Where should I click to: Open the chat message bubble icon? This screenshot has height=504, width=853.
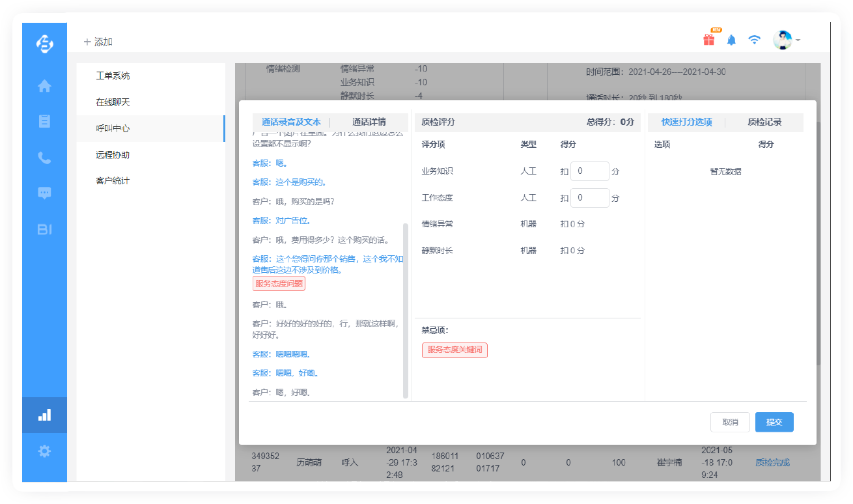coord(44,193)
